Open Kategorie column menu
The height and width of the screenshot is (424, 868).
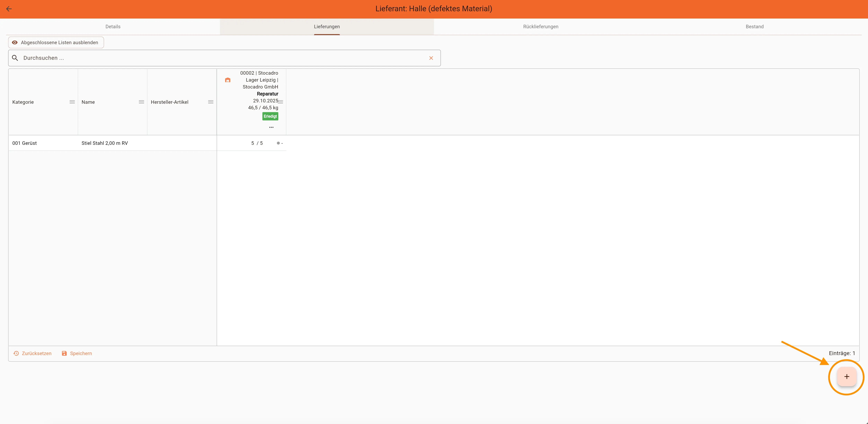point(72,102)
